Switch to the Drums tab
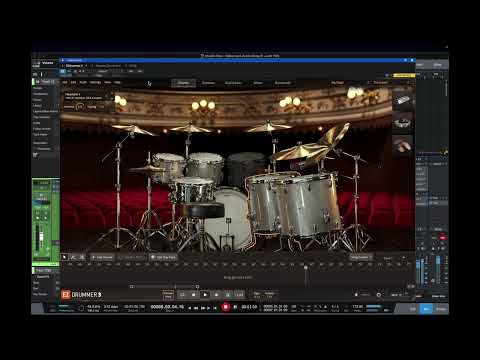The width and height of the screenshot is (480, 360). click(183, 83)
